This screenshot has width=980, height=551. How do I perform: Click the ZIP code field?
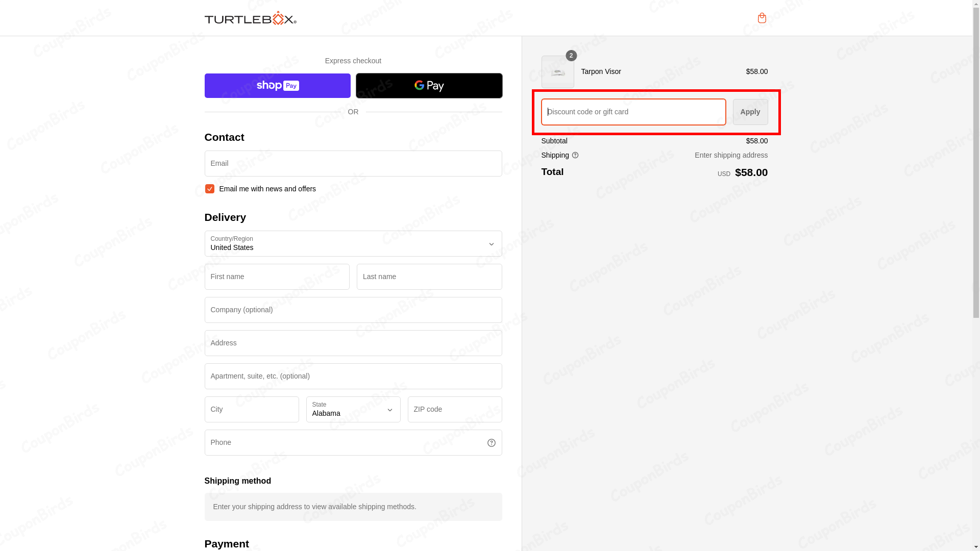(454, 410)
